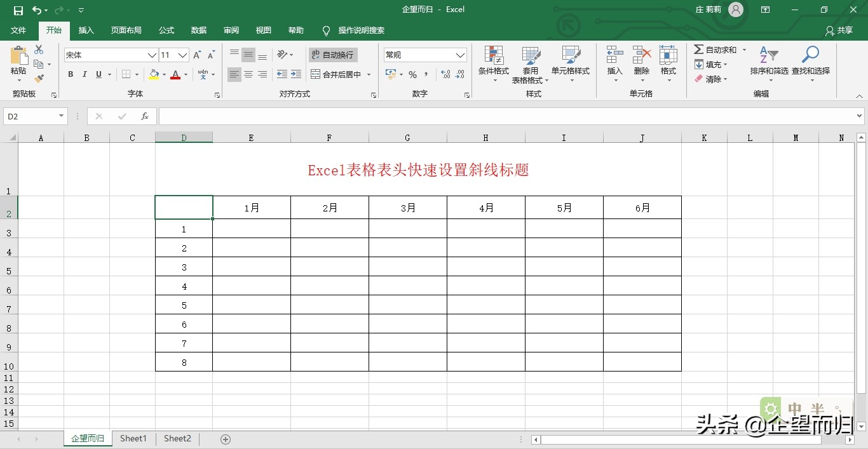Image resolution: width=868 pixels, height=449 pixels.
Task: Apply italic formatting
Action: [x=84, y=74]
